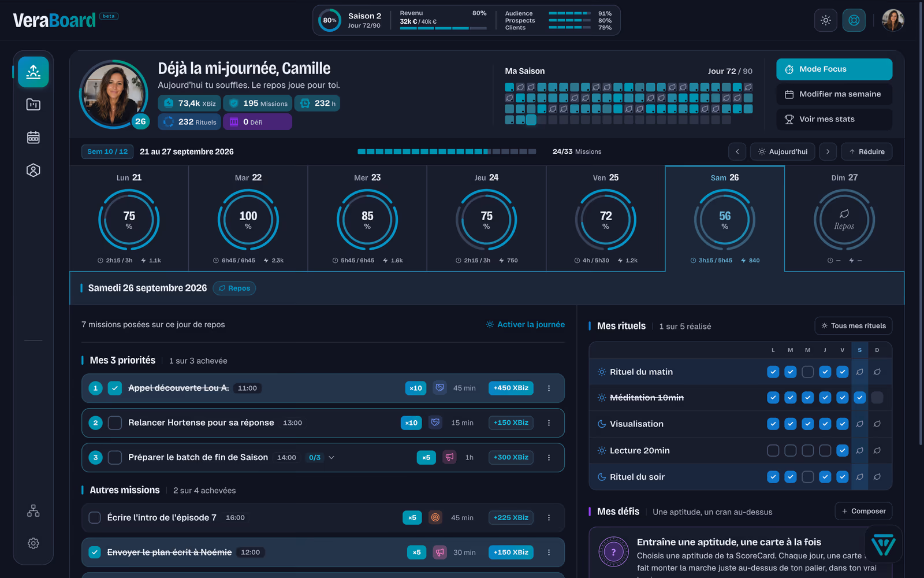924x578 pixels.
Task: Open the kanban board sidebar icon
Action: [33, 105]
